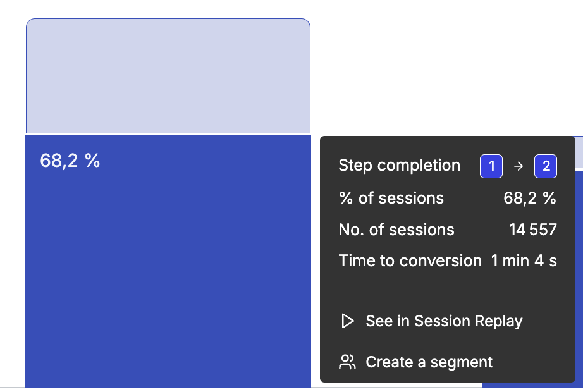
Task: Open See in Session Replay
Action: [432, 321]
